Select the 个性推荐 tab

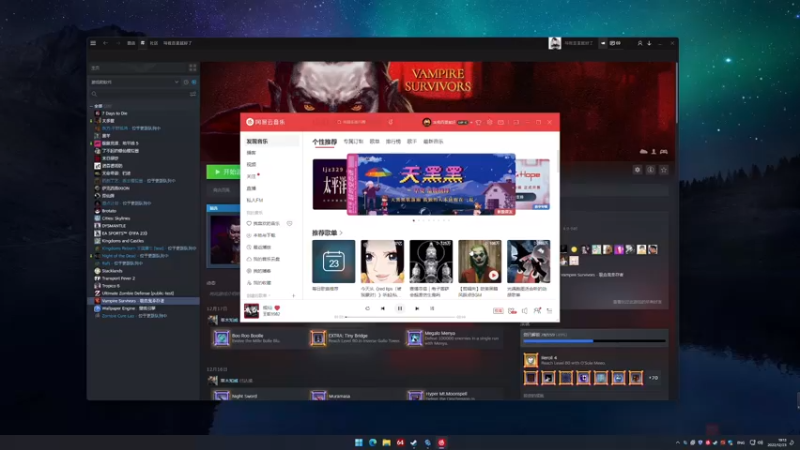click(x=324, y=142)
